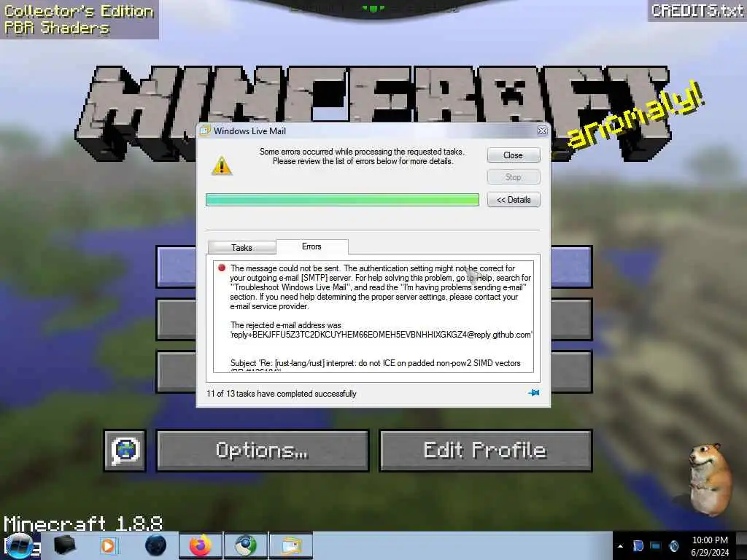The image size is (747, 560).
Task: Open the clock showing 10:00 PM
Action: coord(710,540)
